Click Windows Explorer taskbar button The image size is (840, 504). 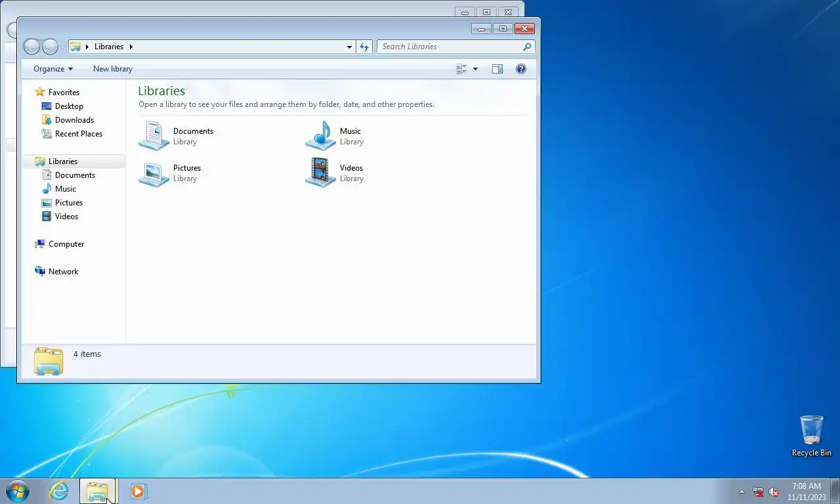click(97, 491)
